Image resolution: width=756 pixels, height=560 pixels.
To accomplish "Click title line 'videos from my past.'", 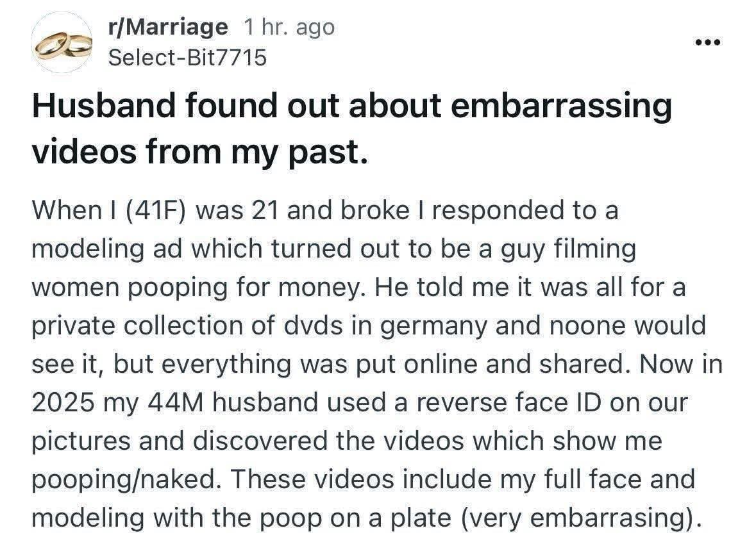I will click(x=199, y=152).
